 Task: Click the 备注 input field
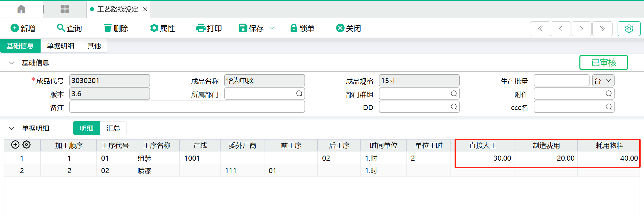(x=187, y=107)
